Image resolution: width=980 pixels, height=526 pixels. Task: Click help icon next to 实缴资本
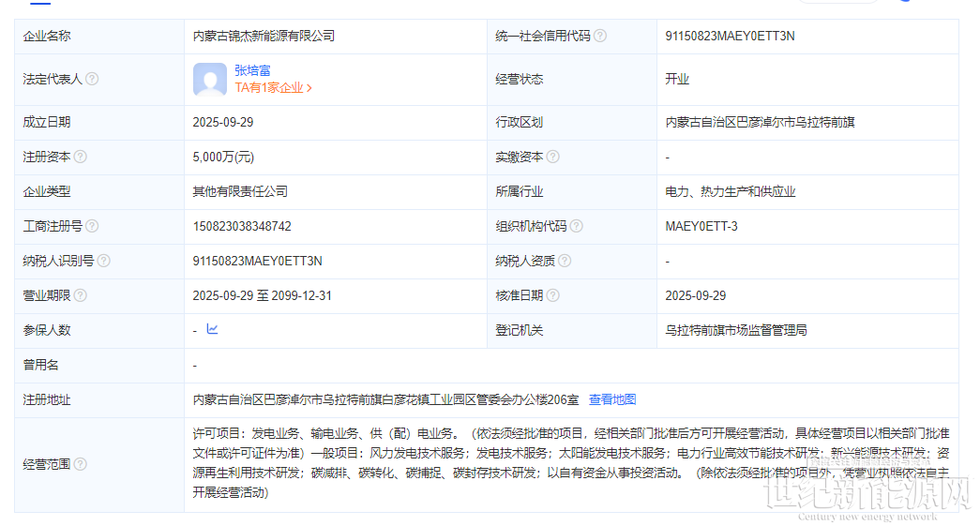click(553, 157)
